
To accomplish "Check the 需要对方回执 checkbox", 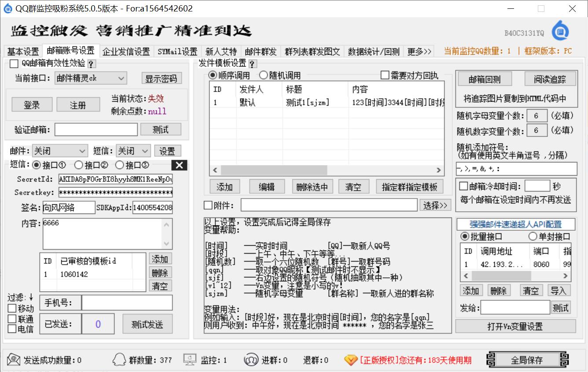I will point(385,75).
